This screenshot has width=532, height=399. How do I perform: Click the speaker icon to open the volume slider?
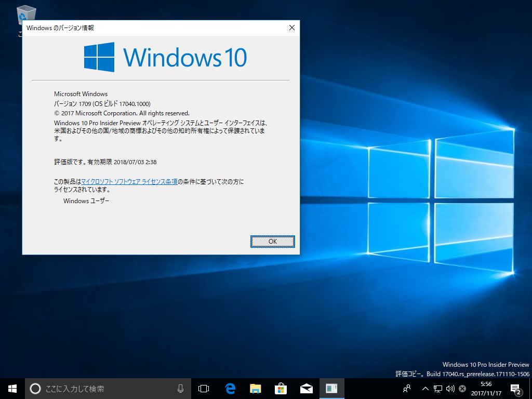coord(450,388)
